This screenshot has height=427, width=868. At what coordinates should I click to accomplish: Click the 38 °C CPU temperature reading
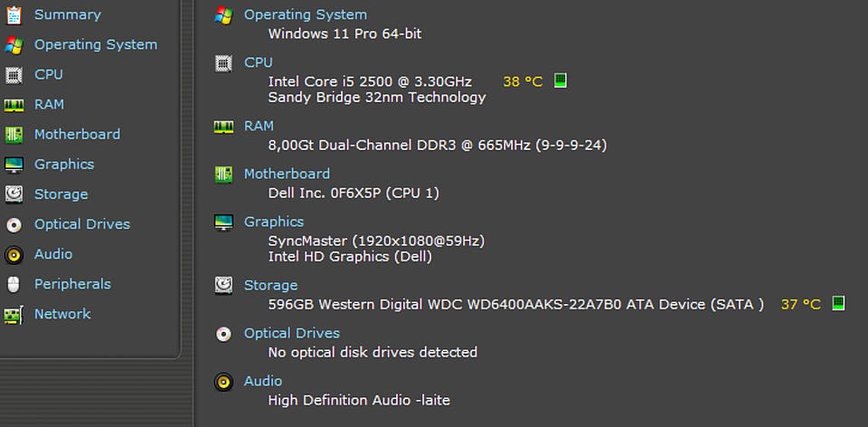(x=523, y=82)
